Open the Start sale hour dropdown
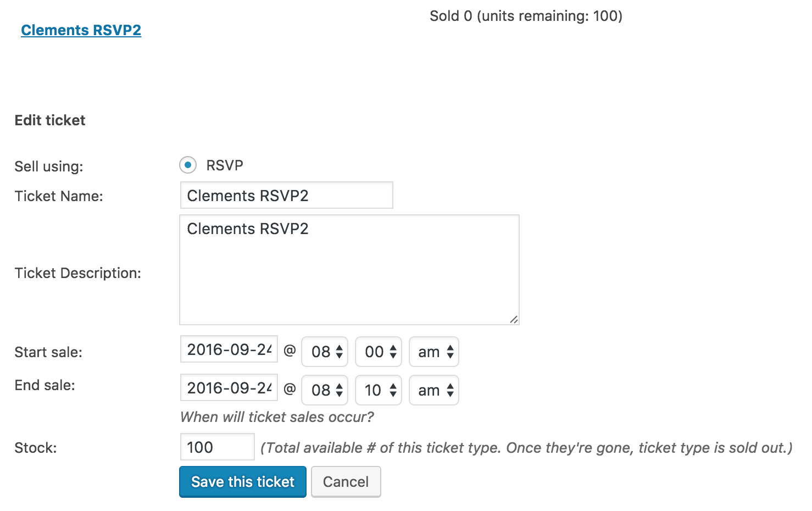 point(325,352)
